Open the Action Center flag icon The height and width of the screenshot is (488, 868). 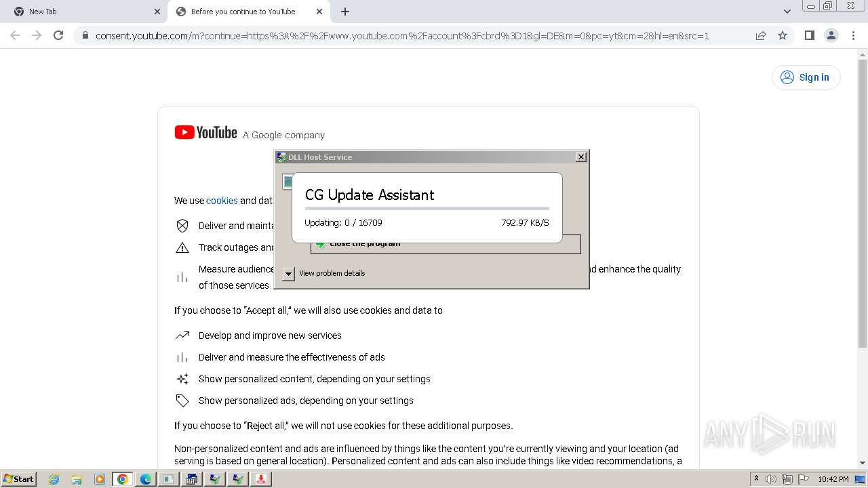click(804, 479)
